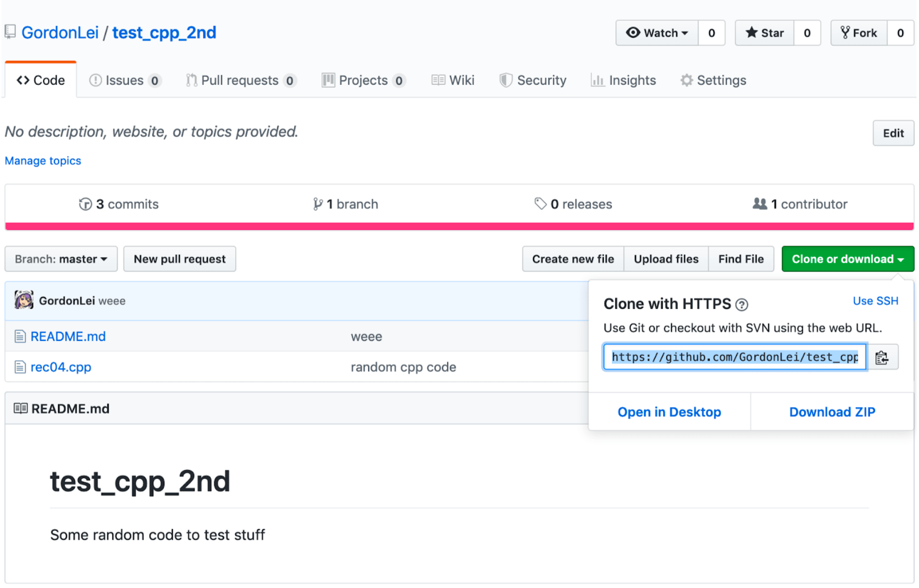Click the repository book icon next to GordonLei

coord(10,32)
